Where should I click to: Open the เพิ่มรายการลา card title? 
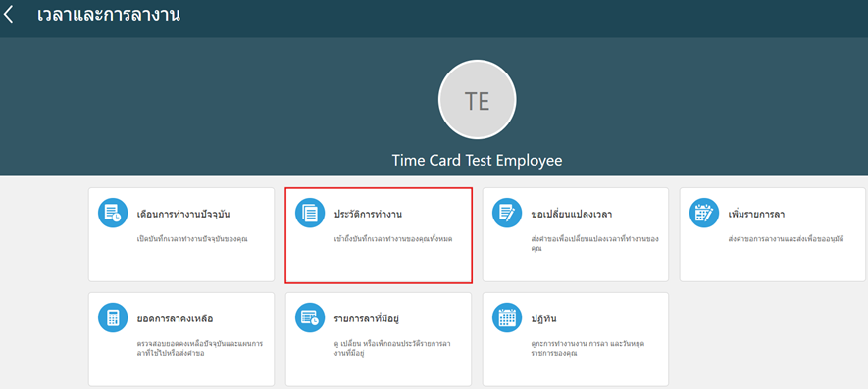pos(756,215)
